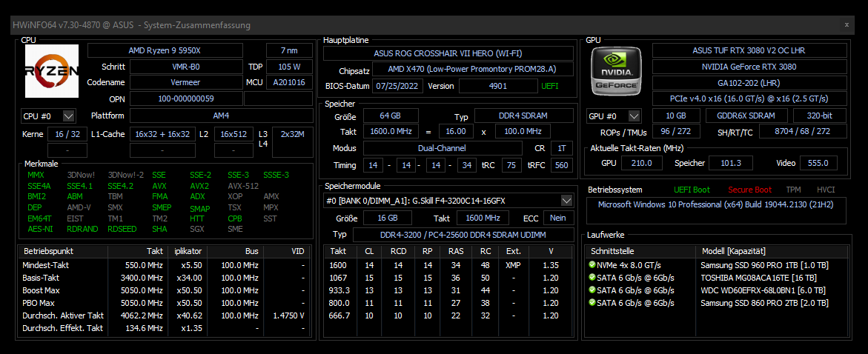The width and height of the screenshot is (868, 354).
Task: Click the Dual-Channel mode field
Action: click(443, 148)
